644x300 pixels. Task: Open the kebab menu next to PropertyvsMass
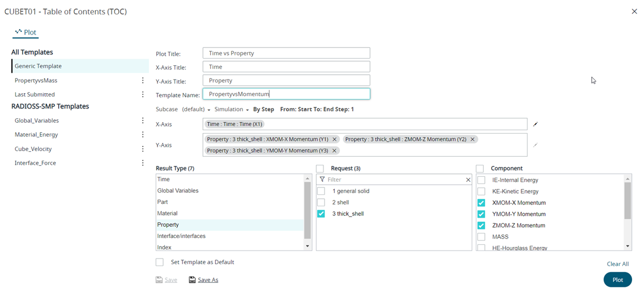click(143, 81)
